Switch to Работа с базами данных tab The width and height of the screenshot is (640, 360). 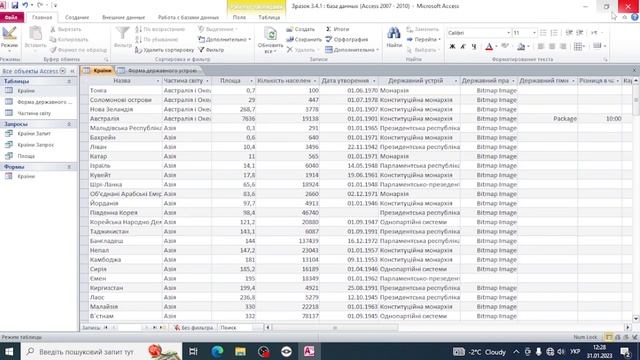[188, 18]
